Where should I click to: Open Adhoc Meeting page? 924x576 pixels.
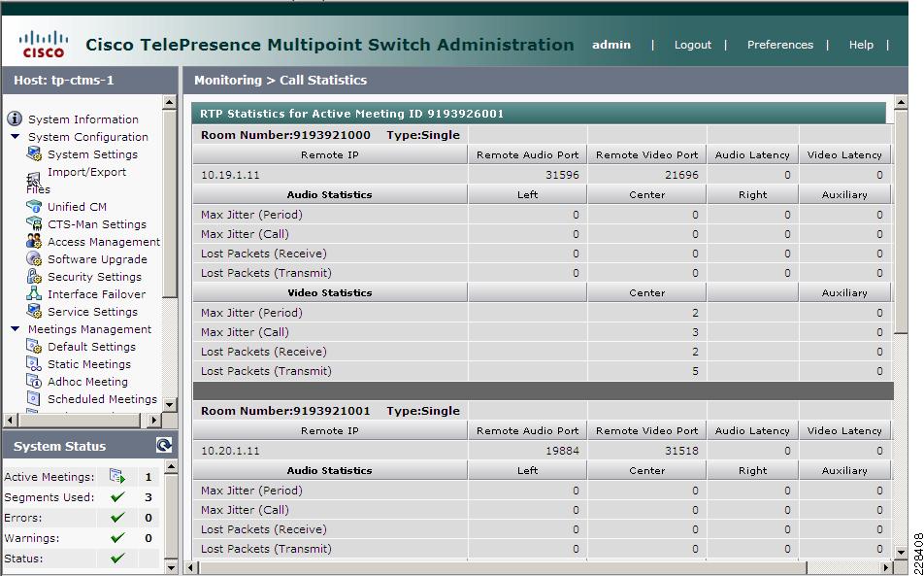coord(87,382)
